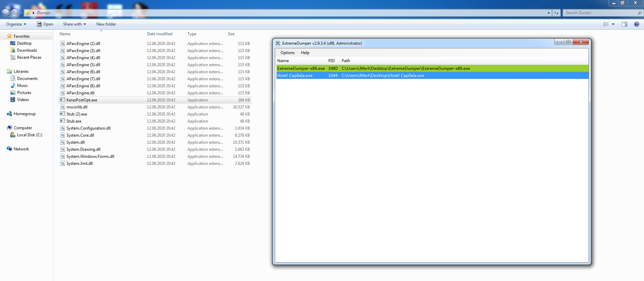Screen dimensions: 644x281
Task: Click the Open toolbar button in Explorer
Action: pos(45,24)
